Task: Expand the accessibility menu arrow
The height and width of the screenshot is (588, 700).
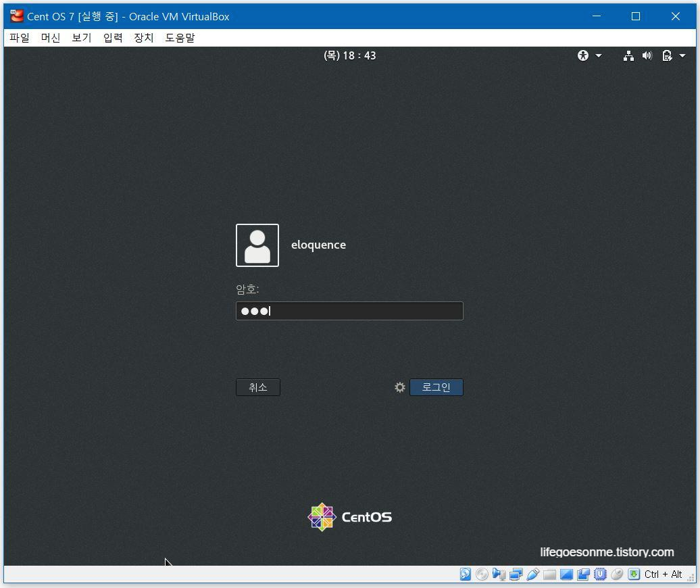Action: [x=599, y=56]
